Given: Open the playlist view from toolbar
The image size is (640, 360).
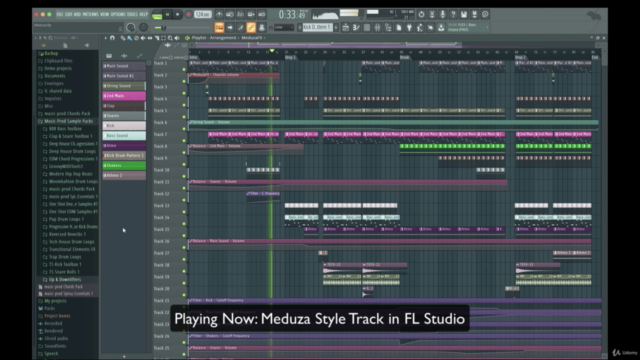Looking at the screenshot, I should pos(345,28).
